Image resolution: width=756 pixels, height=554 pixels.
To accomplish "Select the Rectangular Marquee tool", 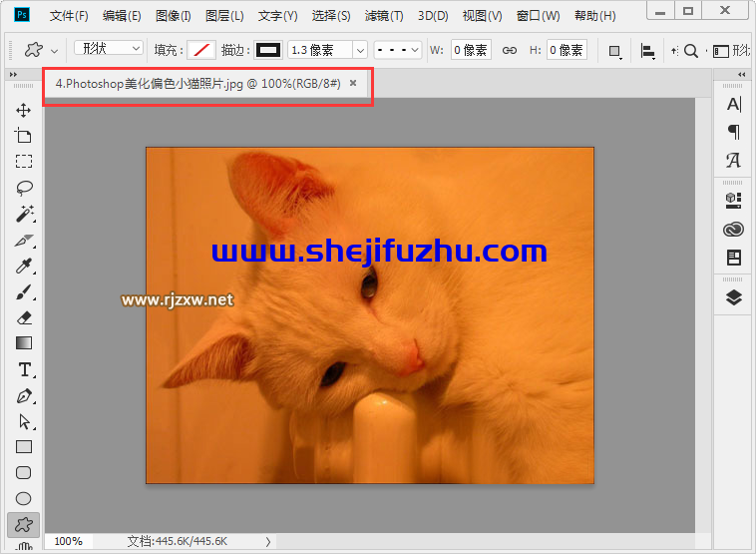I will tap(23, 161).
